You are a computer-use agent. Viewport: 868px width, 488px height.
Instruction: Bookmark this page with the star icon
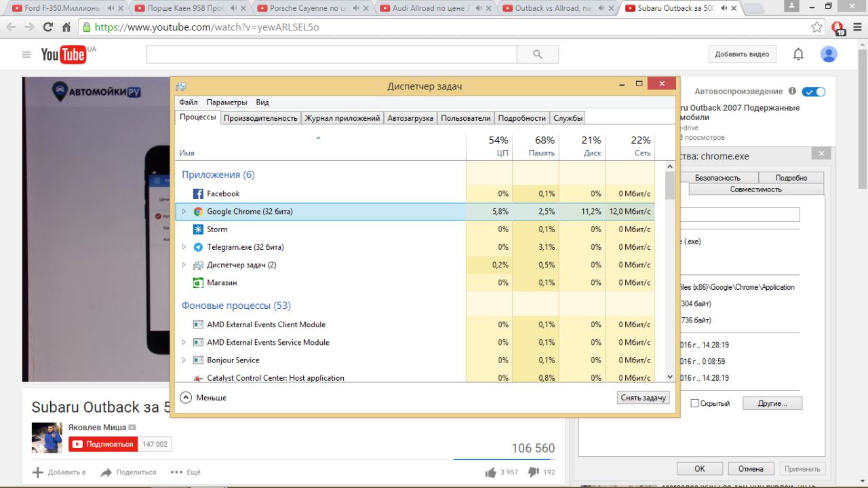tap(817, 27)
